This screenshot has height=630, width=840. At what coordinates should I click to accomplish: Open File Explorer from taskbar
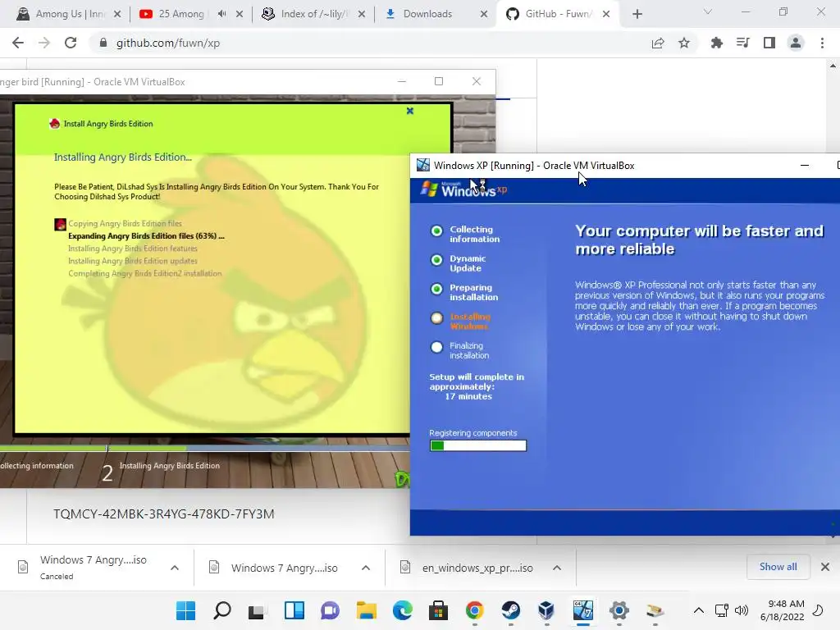[x=367, y=610]
